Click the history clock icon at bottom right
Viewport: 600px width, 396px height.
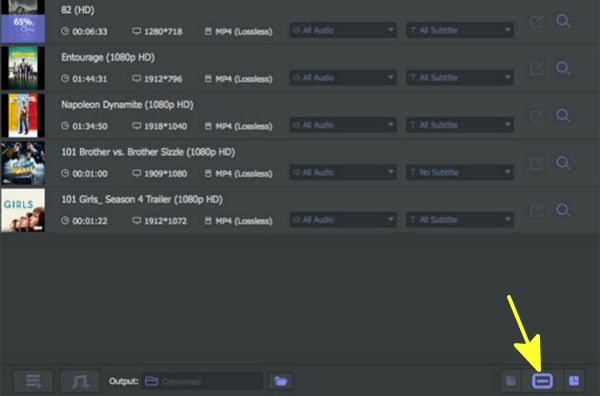(574, 381)
